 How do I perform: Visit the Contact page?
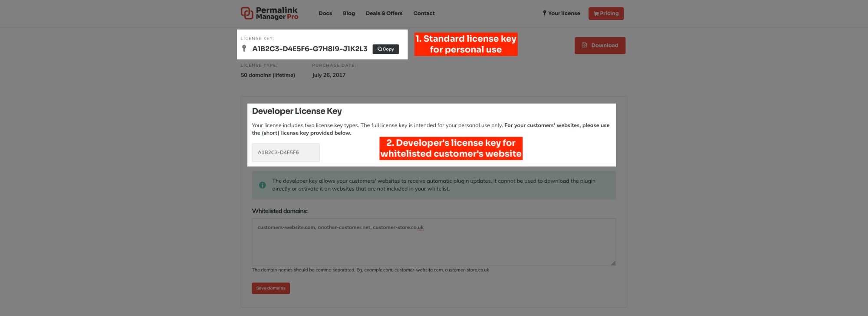coord(424,13)
